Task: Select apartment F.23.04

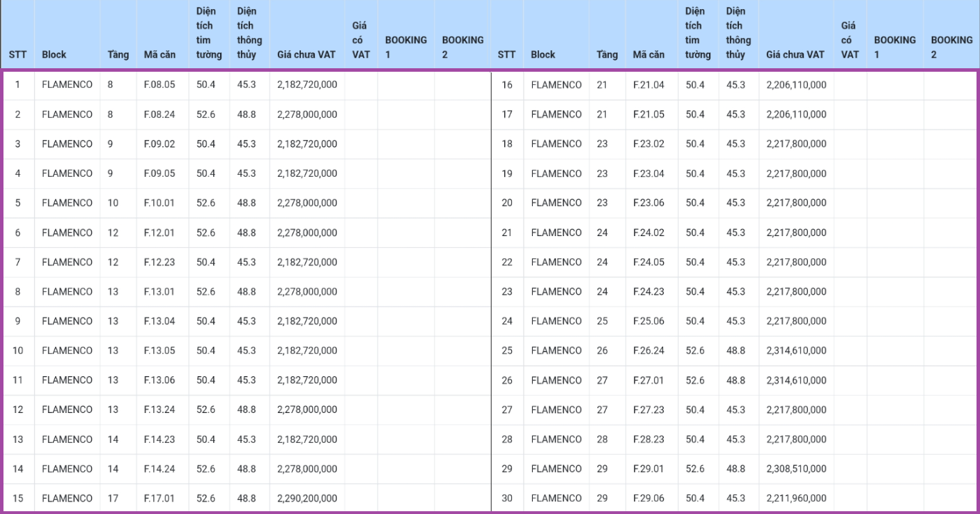Action: pos(648,173)
